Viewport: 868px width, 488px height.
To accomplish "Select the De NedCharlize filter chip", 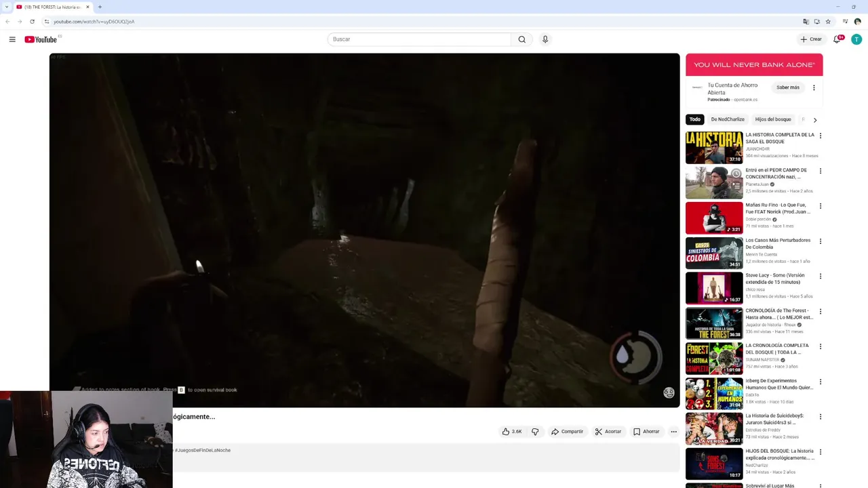I will [x=728, y=119].
